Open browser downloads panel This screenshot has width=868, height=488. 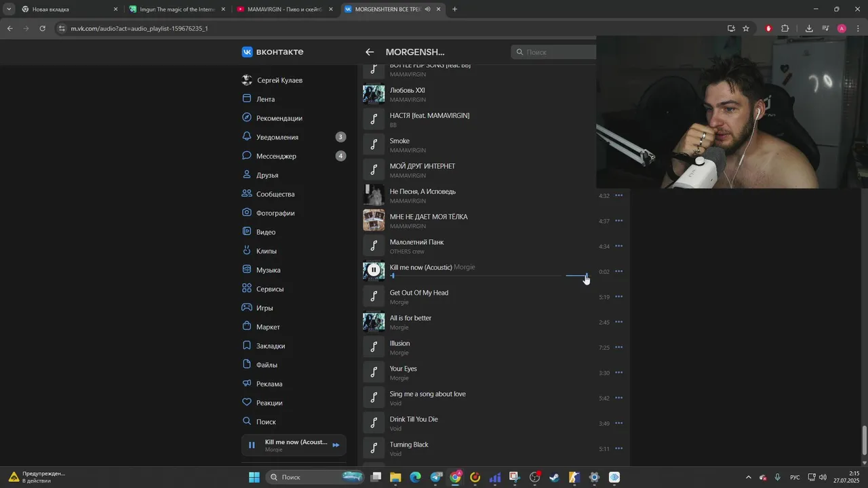pos(809,28)
